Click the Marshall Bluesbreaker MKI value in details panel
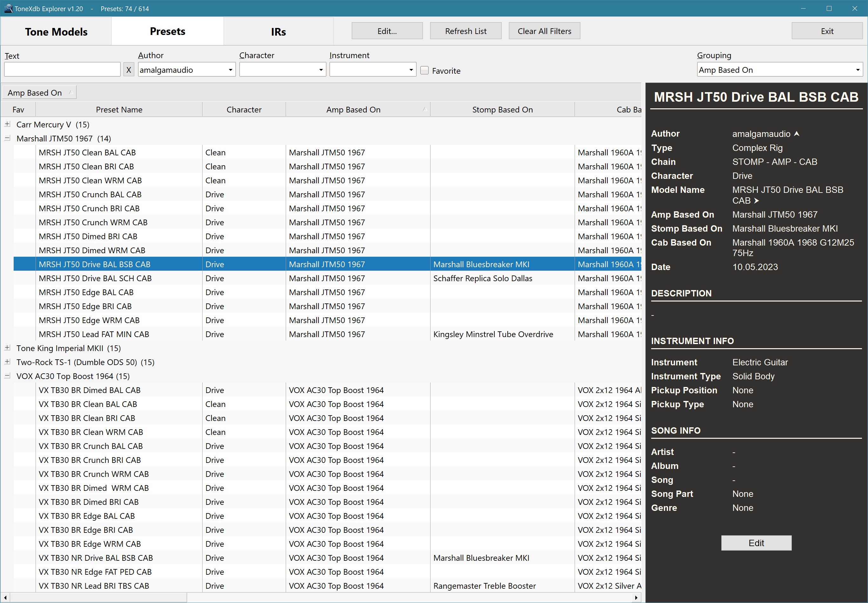 pos(785,228)
